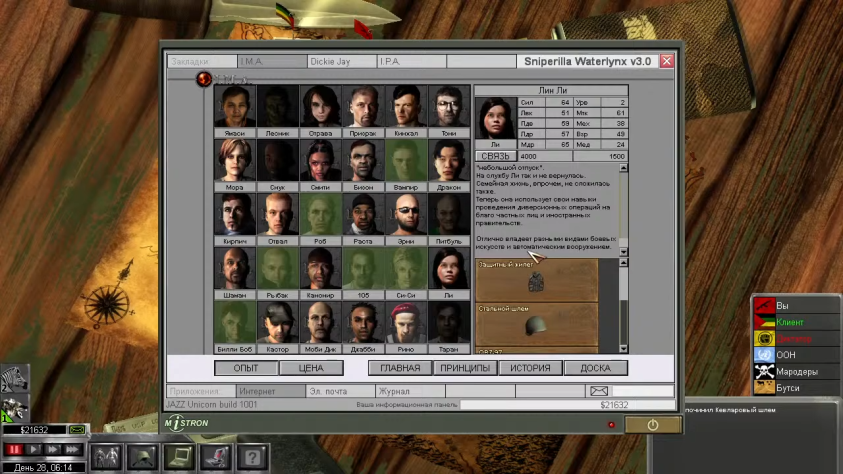843x474 pixels.
Task: Switch to the I.M.A. bookmark tab
Action: click(272, 61)
